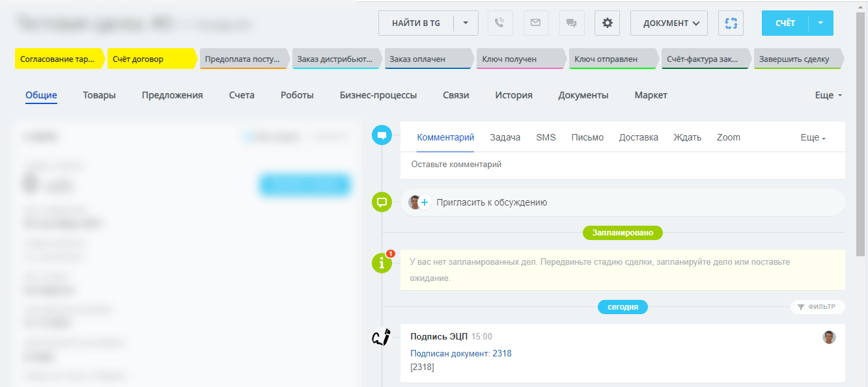
Task: Select stage Заказ дистрибьют...
Action: 337,59
